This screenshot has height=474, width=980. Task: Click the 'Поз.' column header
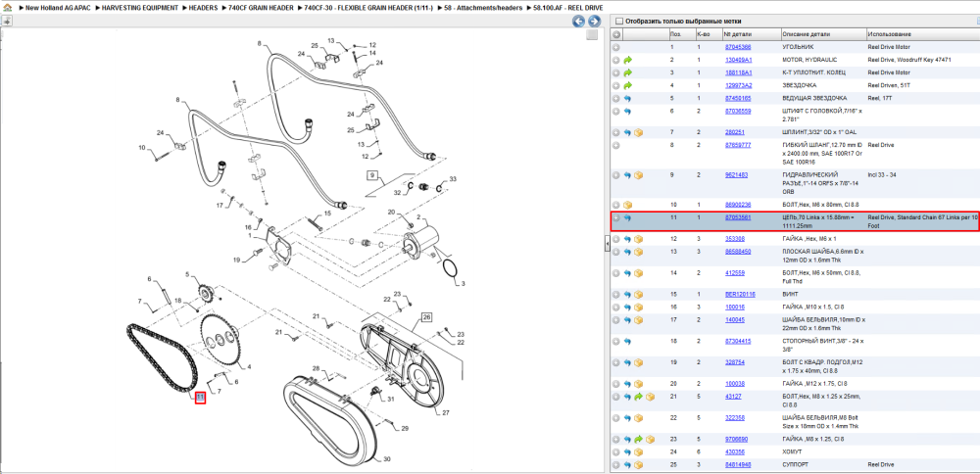pyautogui.click(x=680, y=34)
